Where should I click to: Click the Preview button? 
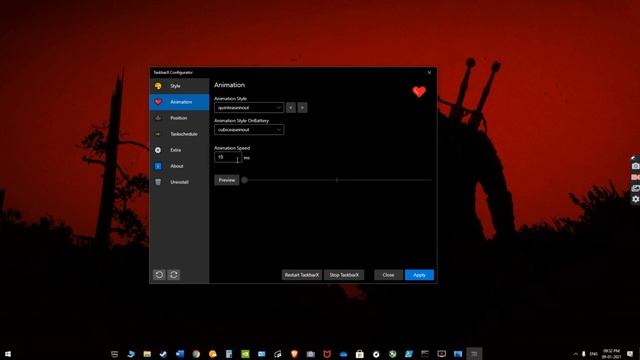(227, 180)
